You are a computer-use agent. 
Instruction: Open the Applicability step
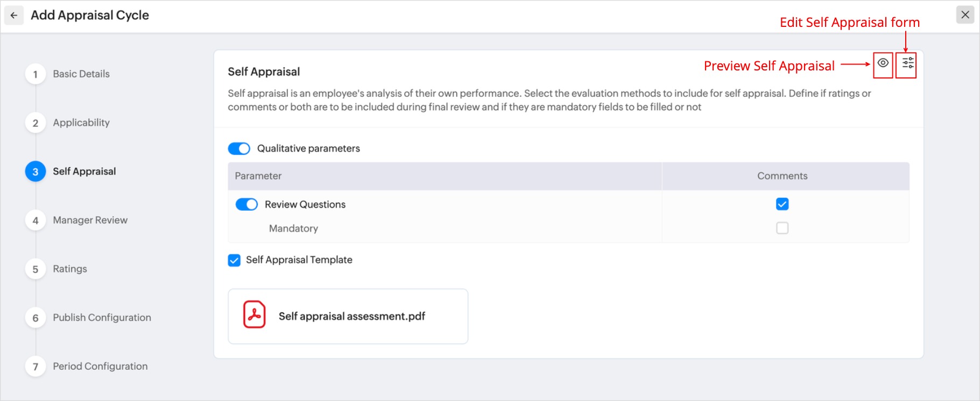pos(81,123)
